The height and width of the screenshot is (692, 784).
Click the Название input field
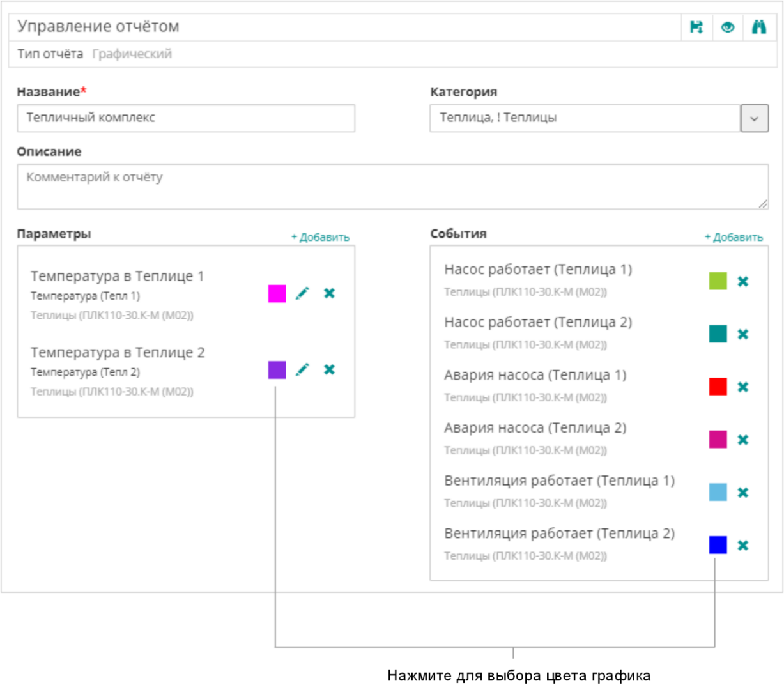point(186,118)
